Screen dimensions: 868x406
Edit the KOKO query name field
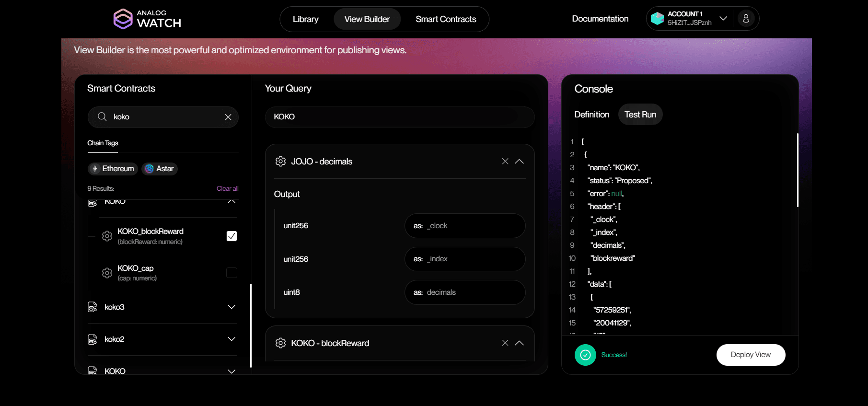coord(400,117)
